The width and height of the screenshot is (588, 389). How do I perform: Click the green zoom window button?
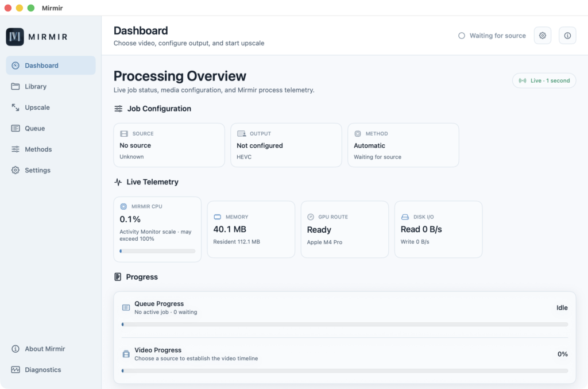tap(31, 8)
